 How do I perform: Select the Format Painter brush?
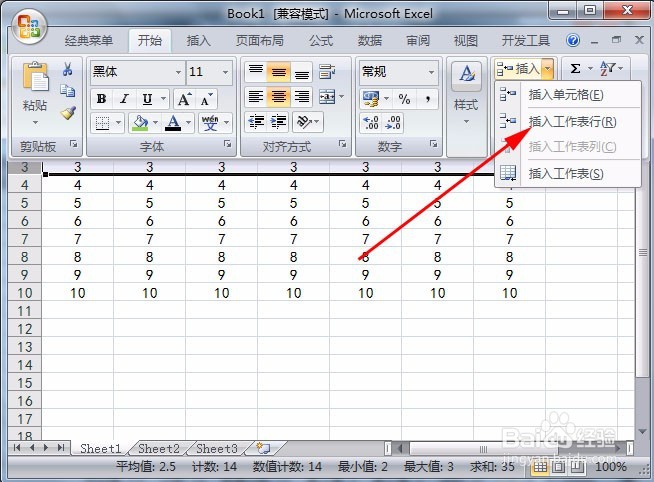(67, 113)
